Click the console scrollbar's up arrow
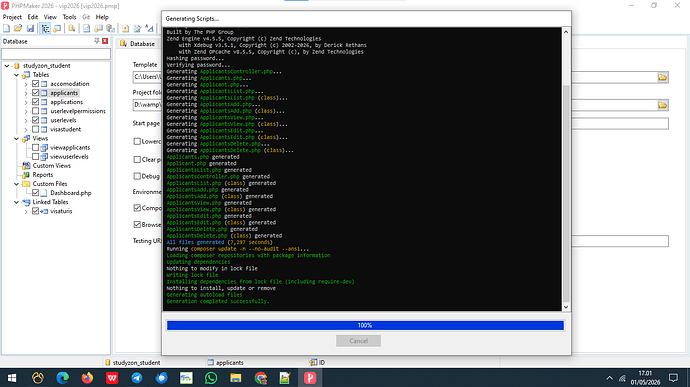This screenshot has width=690, height=387. pyautogui.click(x=566, y=32)
